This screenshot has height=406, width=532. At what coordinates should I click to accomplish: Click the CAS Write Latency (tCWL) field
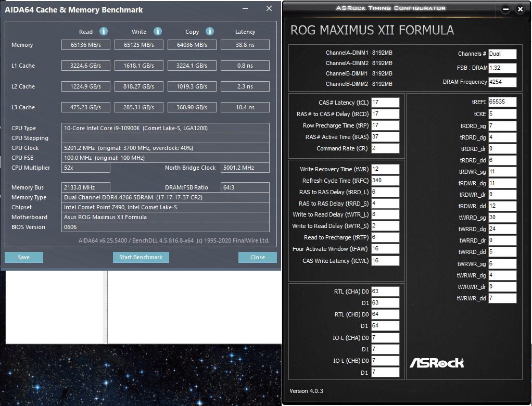click(385, 260)
